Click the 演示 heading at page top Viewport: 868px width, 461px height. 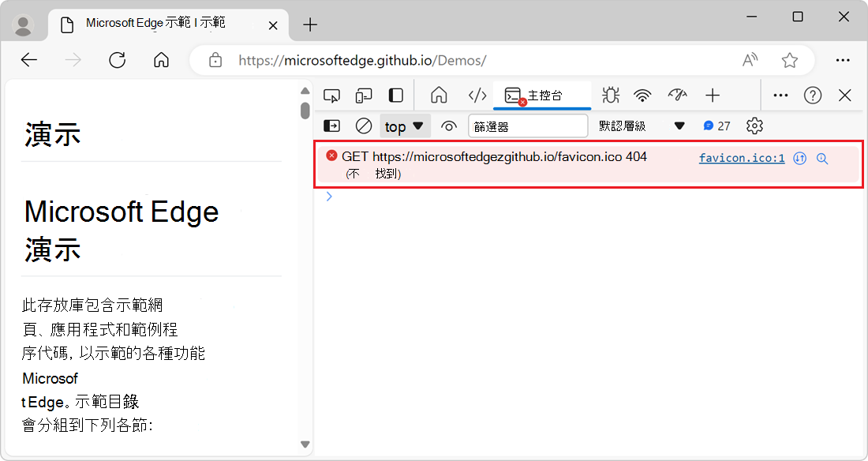pos(53,135)
